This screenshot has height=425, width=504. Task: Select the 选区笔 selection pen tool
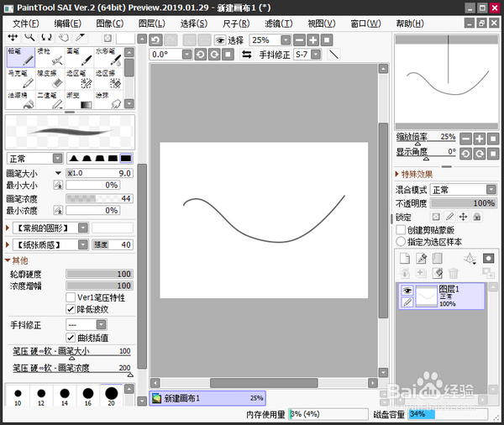coord(79,79)
